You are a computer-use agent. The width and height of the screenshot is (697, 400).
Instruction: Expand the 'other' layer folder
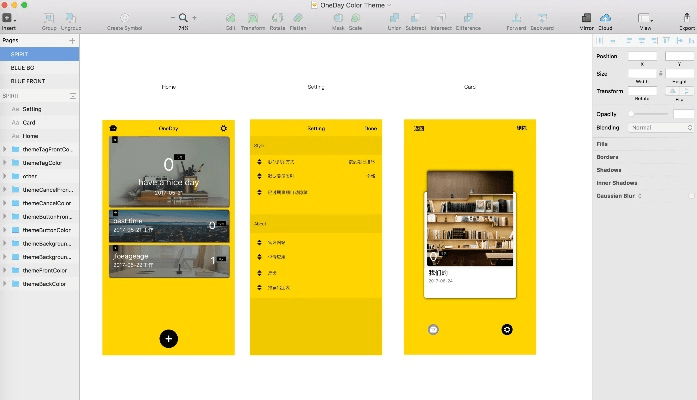point(5,176)
